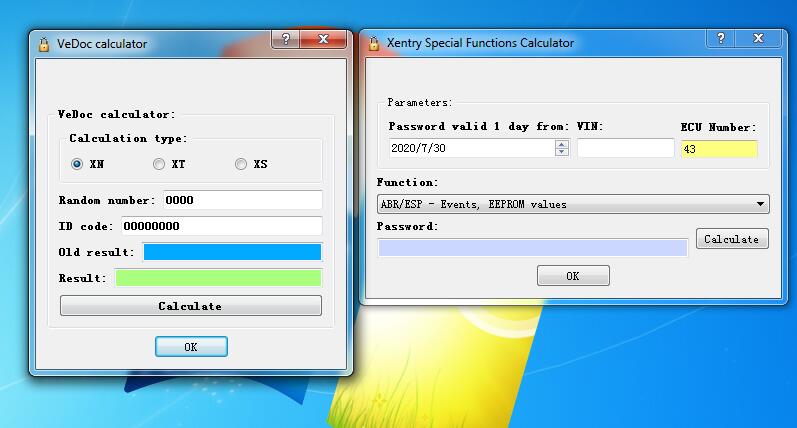Click the ID code input field
This screenshot has width=797, height=428.
(222, 226)
